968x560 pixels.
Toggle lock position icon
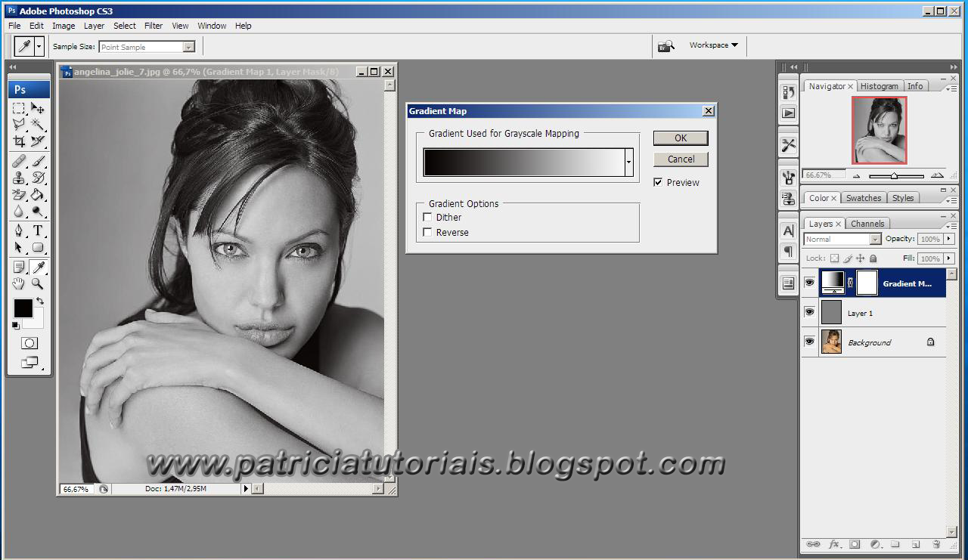click(860, 258)
